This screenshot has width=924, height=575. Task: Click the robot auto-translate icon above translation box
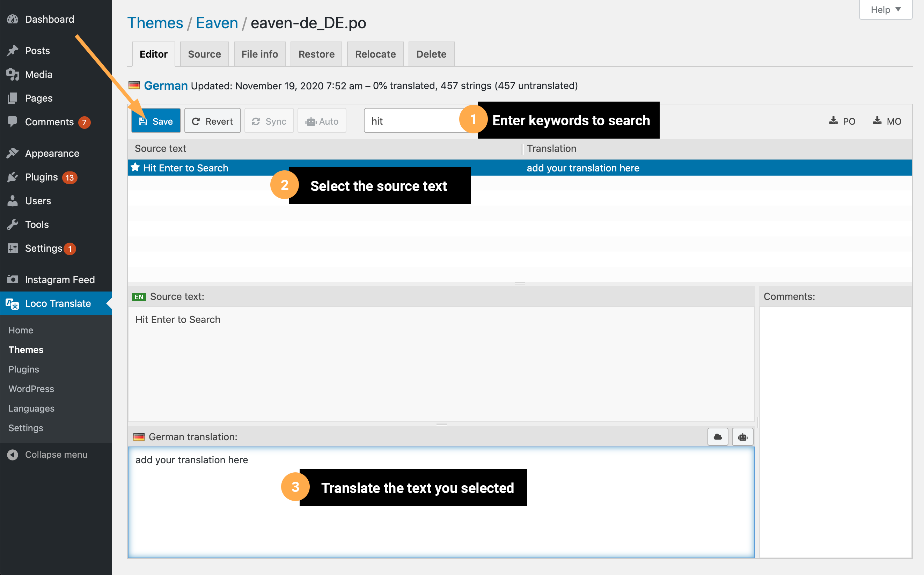point(742,436)
